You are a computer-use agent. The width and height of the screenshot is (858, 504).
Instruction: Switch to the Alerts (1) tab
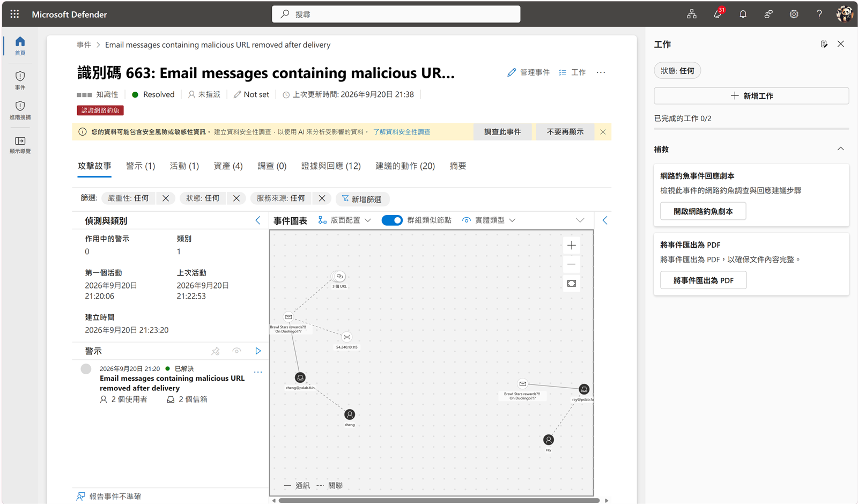tap(140, 166)
